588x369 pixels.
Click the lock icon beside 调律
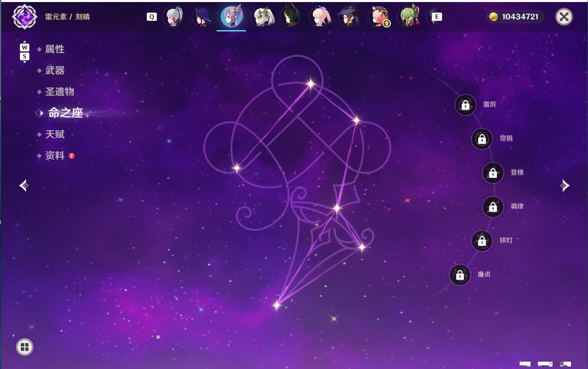(x=493, y=207)
